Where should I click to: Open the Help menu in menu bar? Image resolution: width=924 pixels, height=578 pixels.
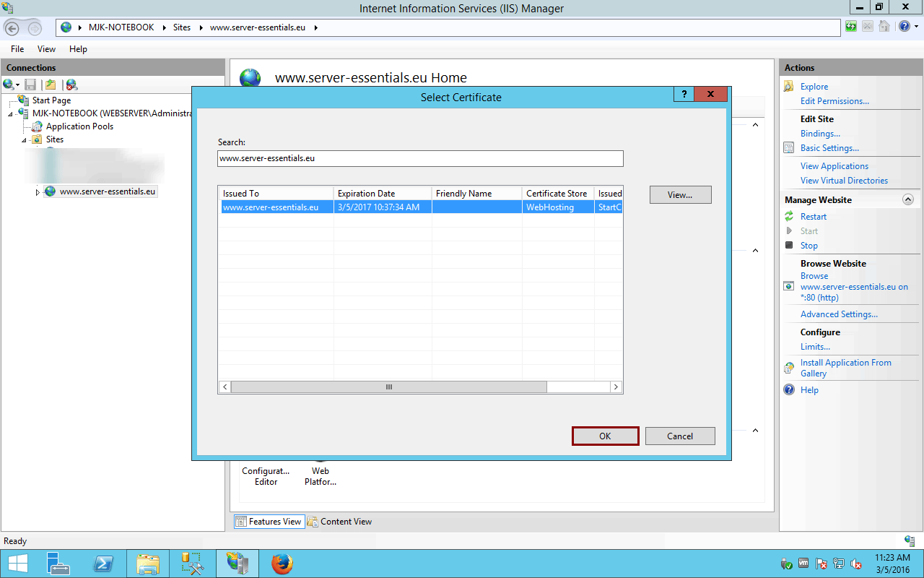click(x=78, y=49)
